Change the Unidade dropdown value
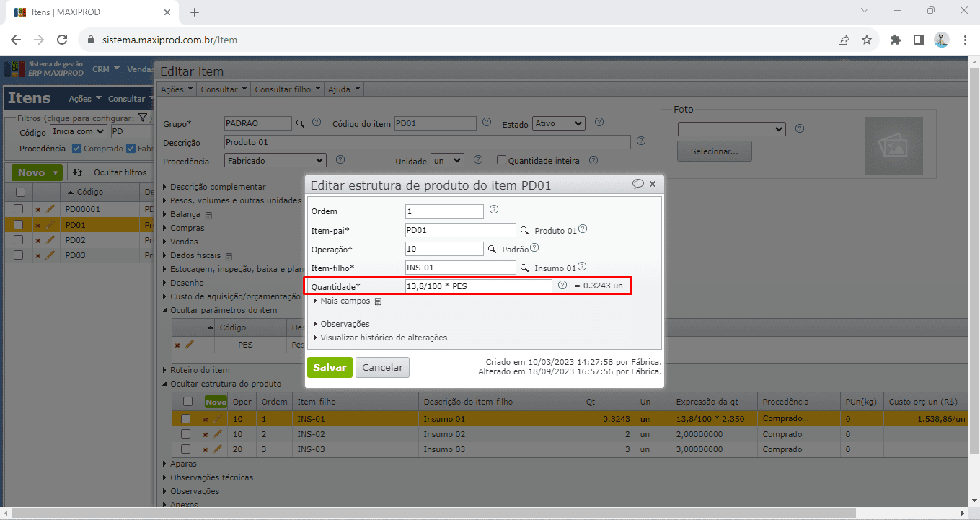This screenshot has height=520, width=980. pyautogui.click(x=447, y=160)
